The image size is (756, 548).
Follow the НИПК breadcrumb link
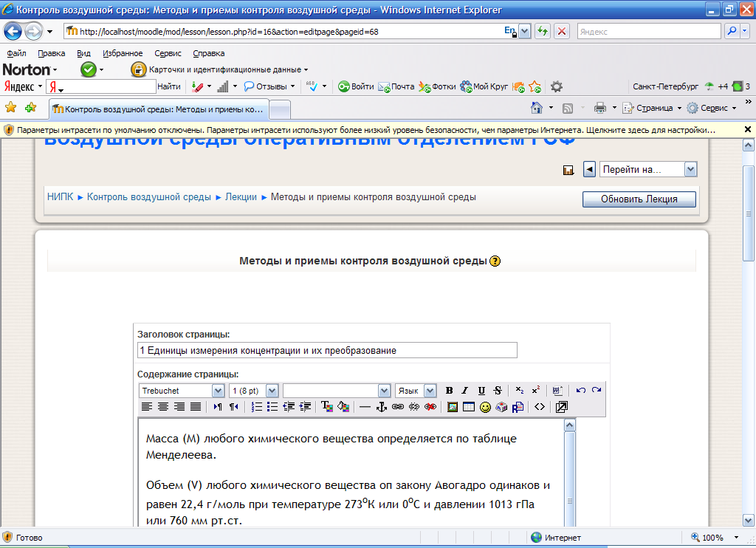[61, 196]
